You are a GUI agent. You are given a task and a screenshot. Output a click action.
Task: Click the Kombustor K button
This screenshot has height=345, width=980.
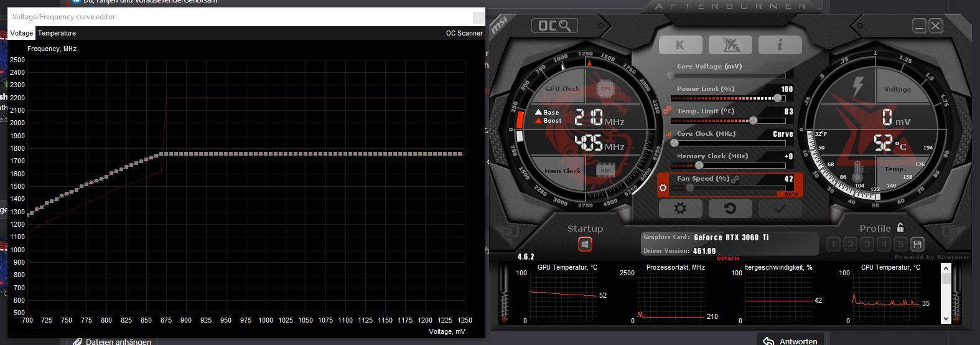click(680, 45)
